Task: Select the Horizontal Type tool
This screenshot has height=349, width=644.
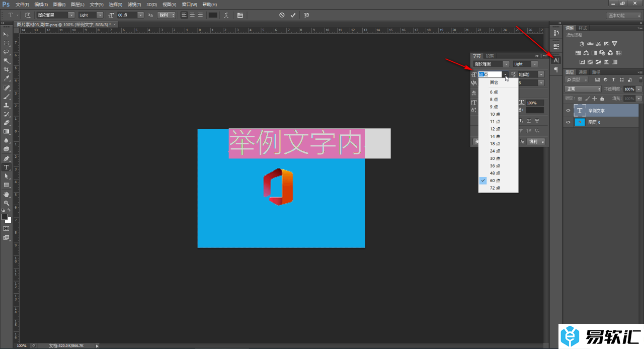Action: [7, 167]
